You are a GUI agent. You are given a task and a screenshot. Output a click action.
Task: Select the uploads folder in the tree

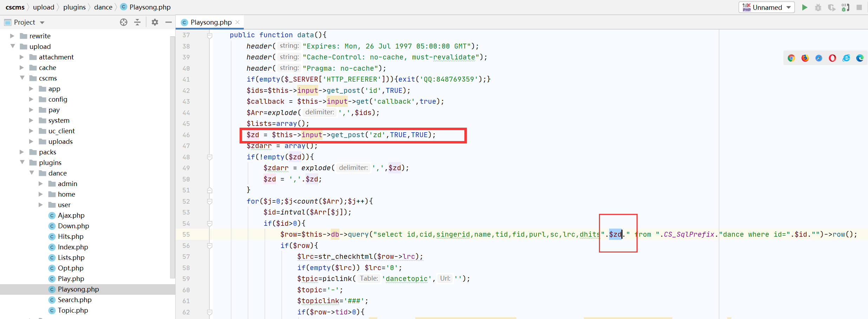60,141
